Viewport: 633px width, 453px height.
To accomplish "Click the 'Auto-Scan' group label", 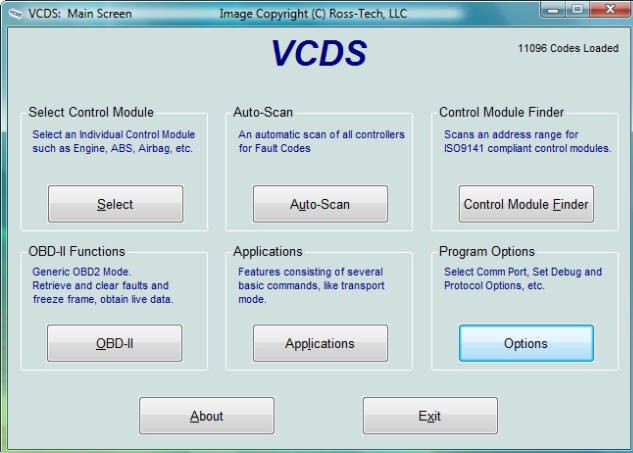I will click(x=263, y=112).
